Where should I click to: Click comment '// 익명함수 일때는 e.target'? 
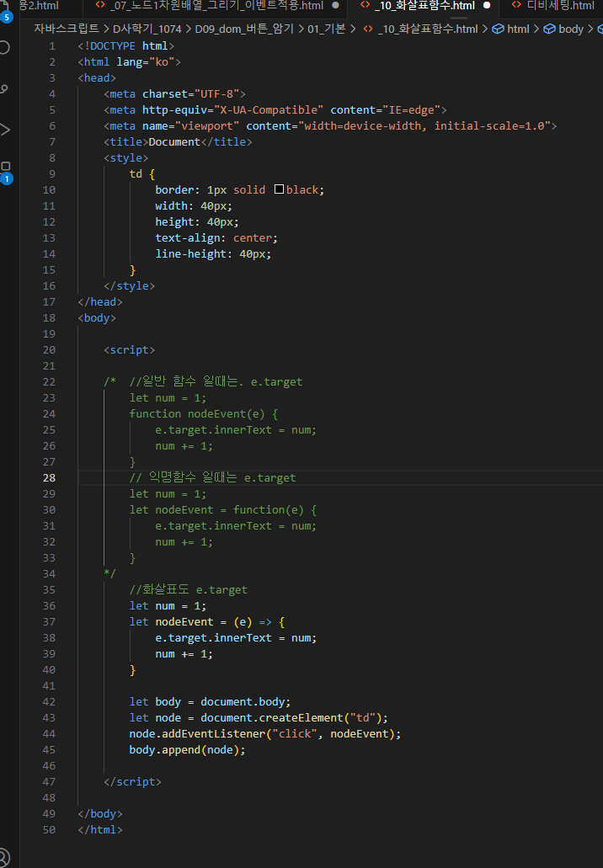[212, 477]
